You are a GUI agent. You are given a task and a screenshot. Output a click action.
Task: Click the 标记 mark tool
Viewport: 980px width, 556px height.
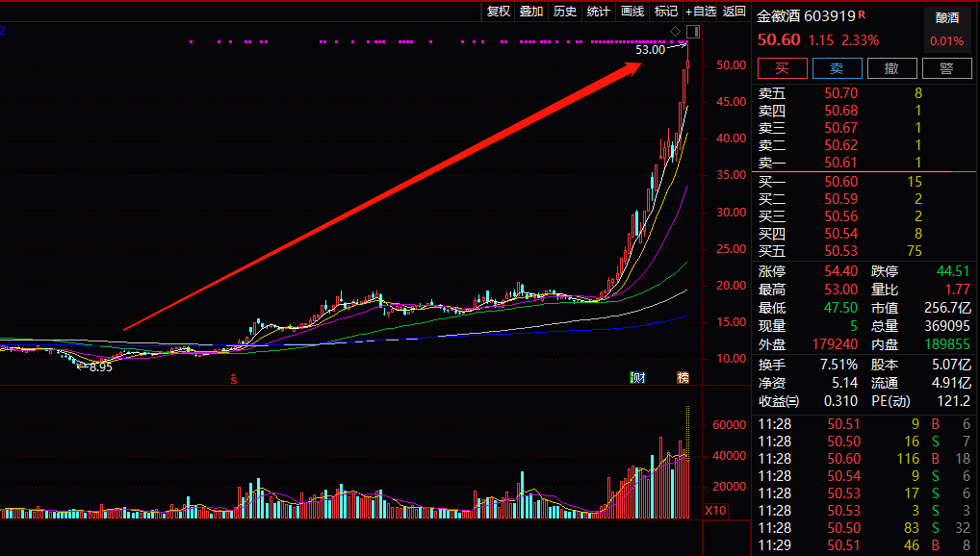(x=666, y=12)
